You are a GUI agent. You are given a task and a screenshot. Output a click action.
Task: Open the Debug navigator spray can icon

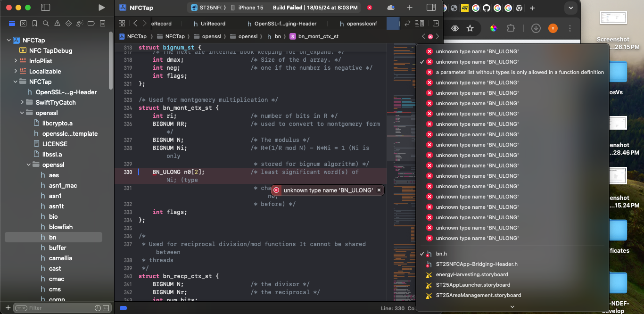tap(80, 23)
